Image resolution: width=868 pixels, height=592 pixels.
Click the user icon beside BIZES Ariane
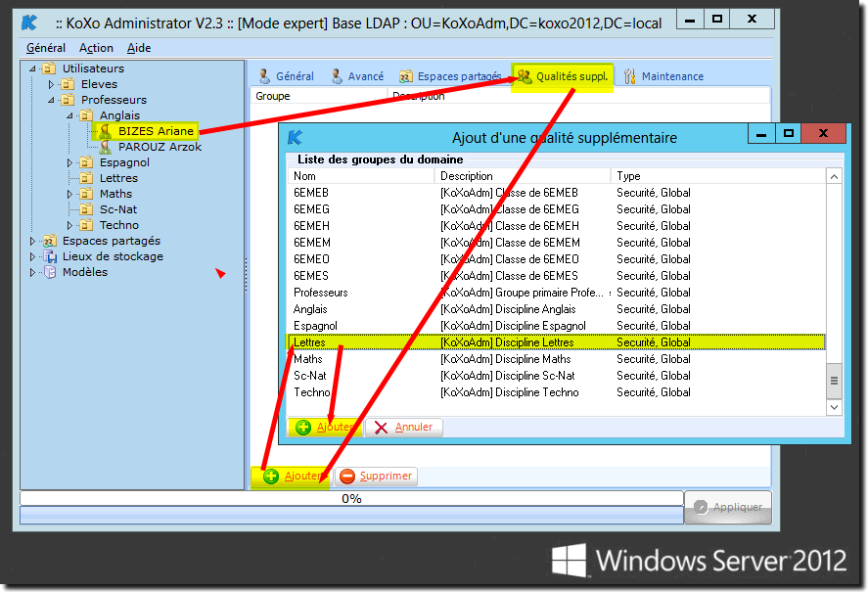click(105, 131)
